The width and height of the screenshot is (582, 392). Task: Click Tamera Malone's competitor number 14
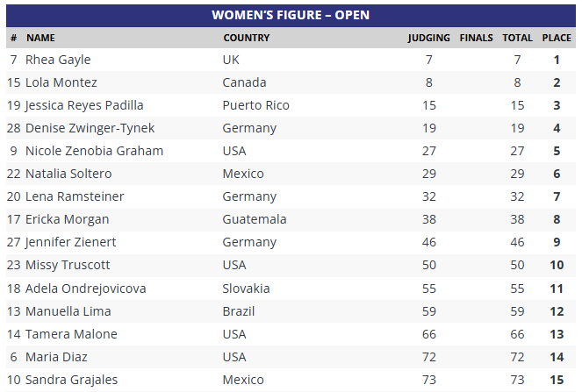point(13,334)
